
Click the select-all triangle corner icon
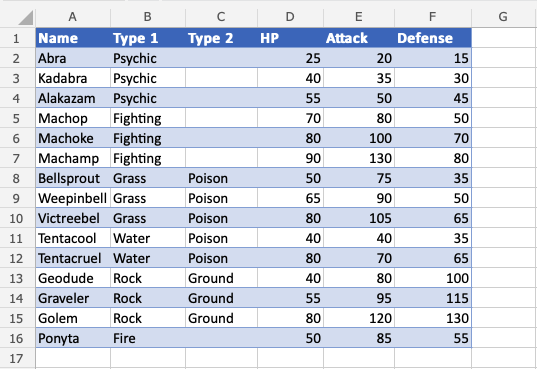point(26,18)
